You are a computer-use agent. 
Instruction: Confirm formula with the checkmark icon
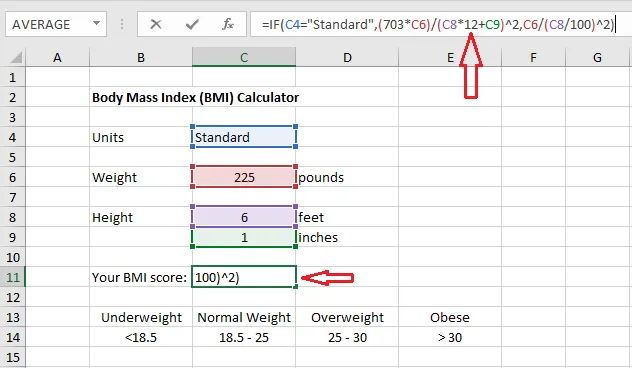[192, 25]
